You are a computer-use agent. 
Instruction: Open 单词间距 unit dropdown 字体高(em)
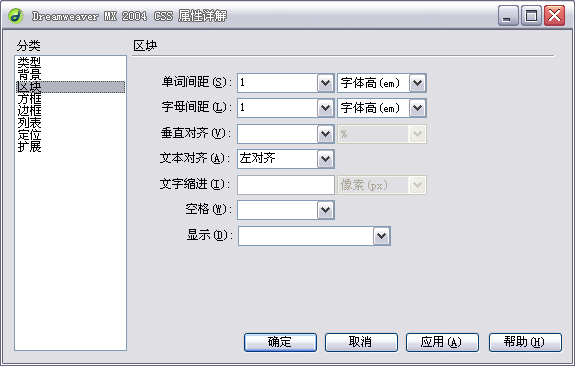point(417,83)
